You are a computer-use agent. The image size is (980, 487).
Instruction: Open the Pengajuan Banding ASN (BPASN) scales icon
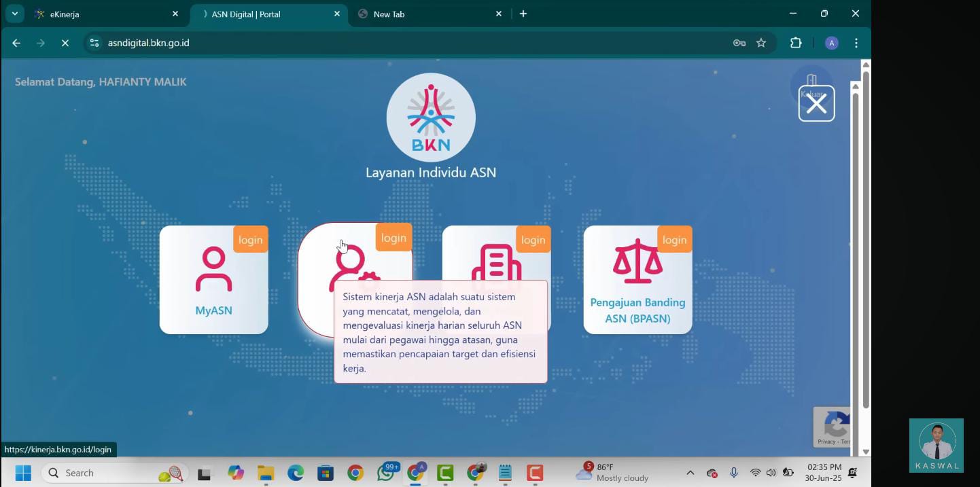pos(637,261)
